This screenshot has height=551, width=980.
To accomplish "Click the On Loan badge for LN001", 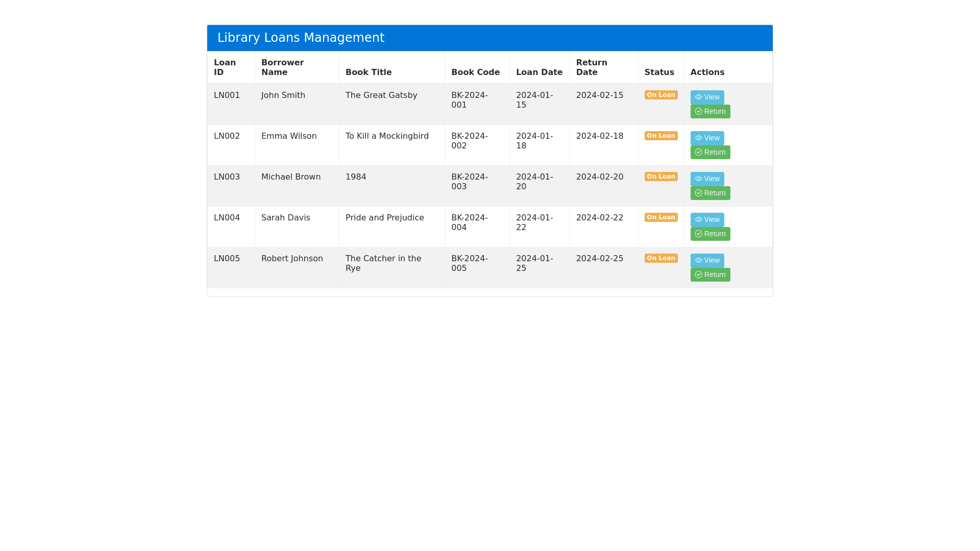I will pos(660,95).
